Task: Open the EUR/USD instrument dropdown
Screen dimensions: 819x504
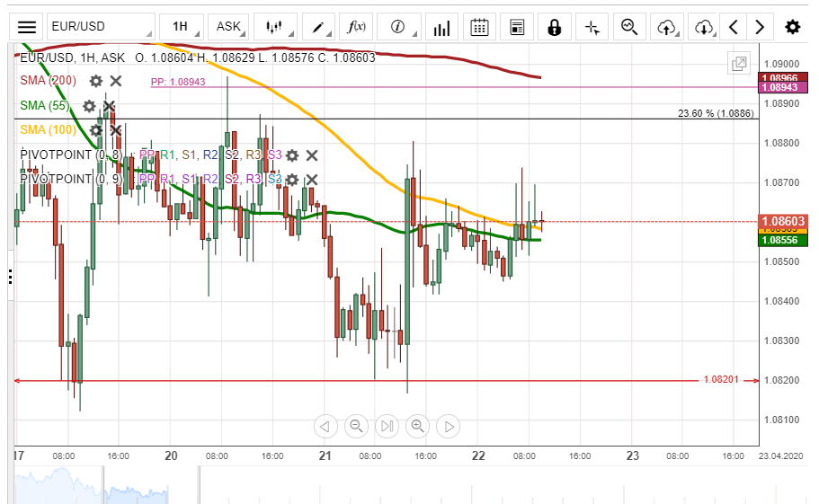Action: (100, 27)
